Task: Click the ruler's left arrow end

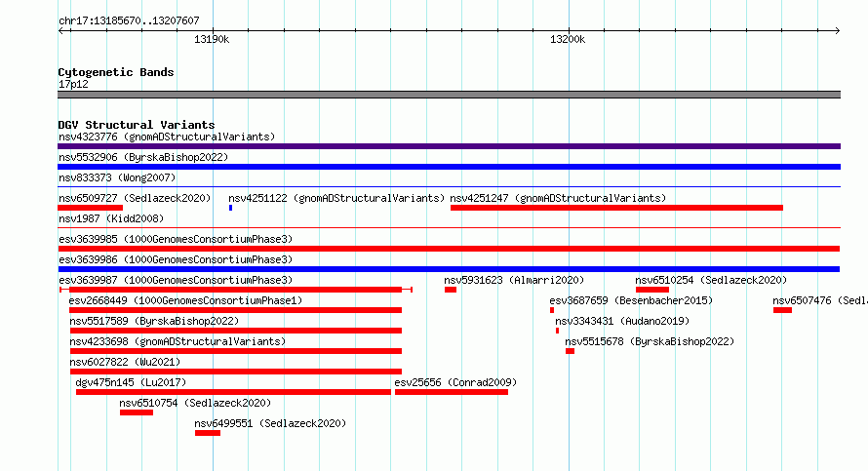Action: tap(61, 30)
